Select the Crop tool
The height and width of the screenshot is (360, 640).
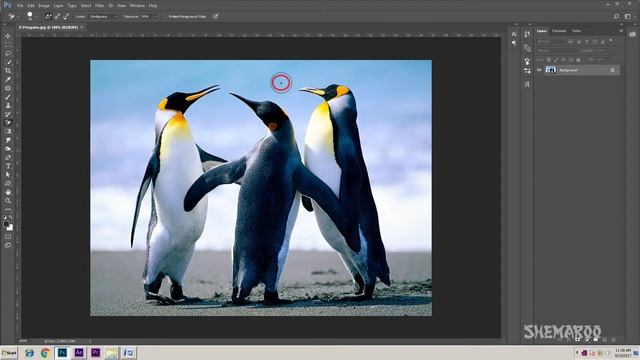(8, 71)
